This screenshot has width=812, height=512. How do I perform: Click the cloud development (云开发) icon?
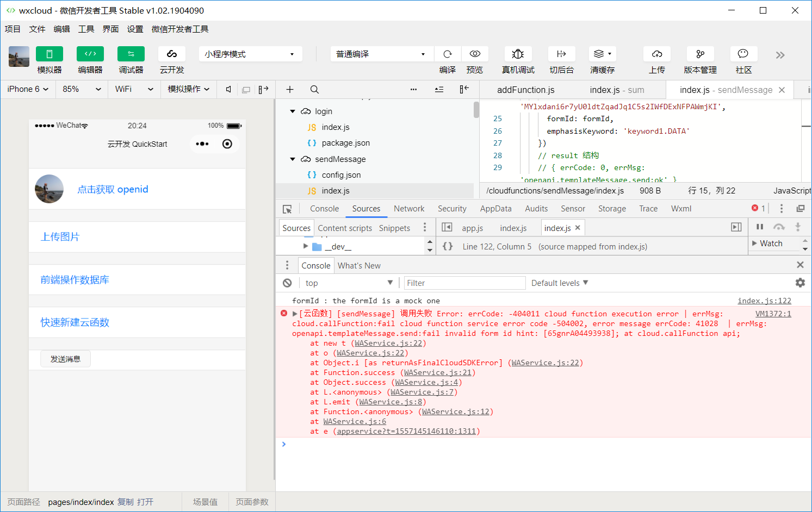click(172, 54)
